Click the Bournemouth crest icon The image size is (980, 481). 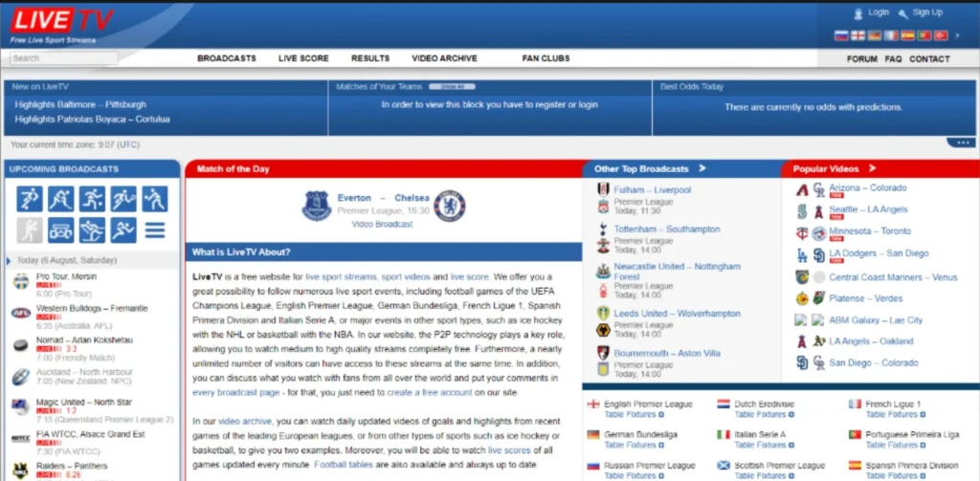click(x=603, y=353)
